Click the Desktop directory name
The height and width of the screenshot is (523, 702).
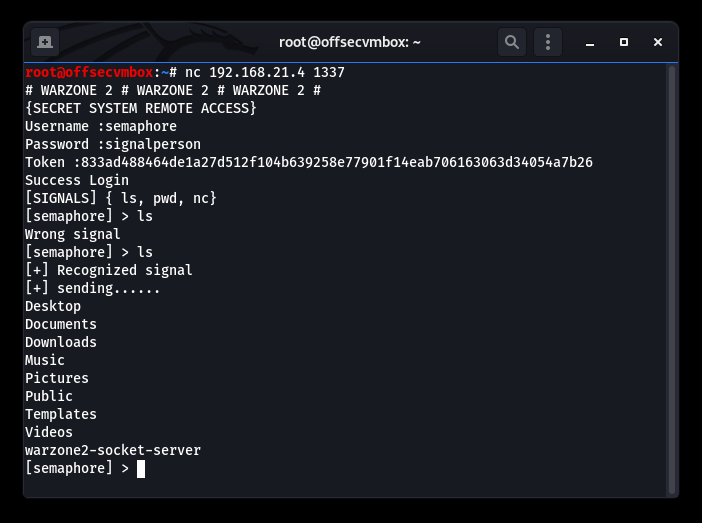click(53, 306)
